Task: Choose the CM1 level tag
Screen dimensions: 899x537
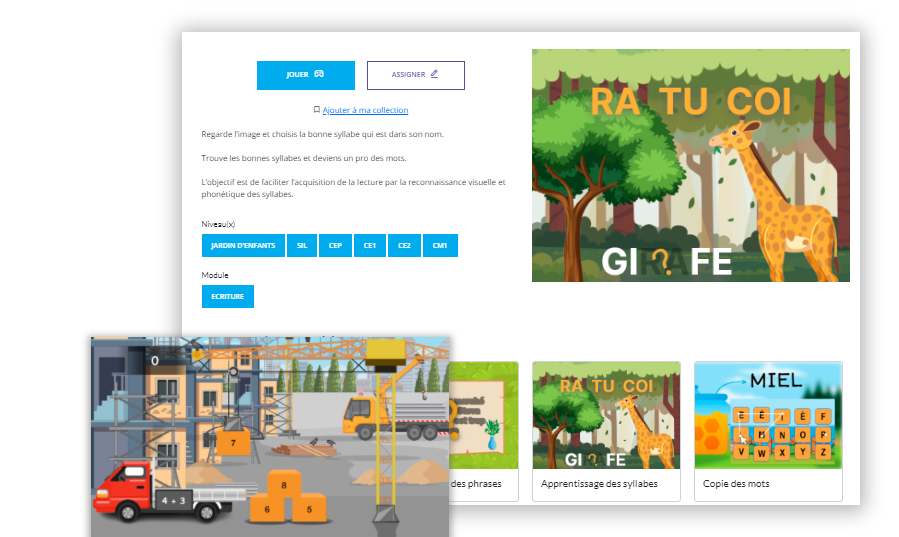Action: click(x=440, y=246)
